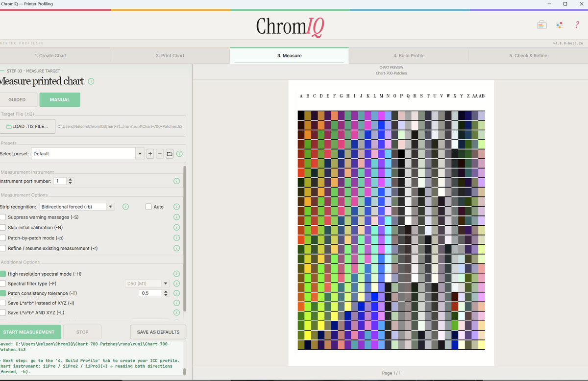This screenshot has height=381, width=588.
Task: Click info icon for Refine / resume existing measurement
Action: tap(176, 248)
